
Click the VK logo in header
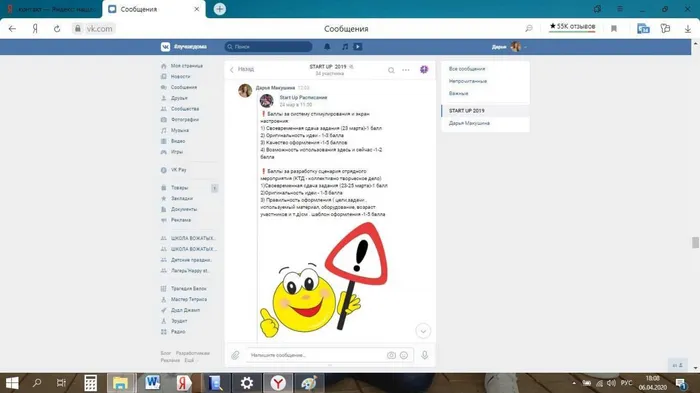(x=166, y=46)
